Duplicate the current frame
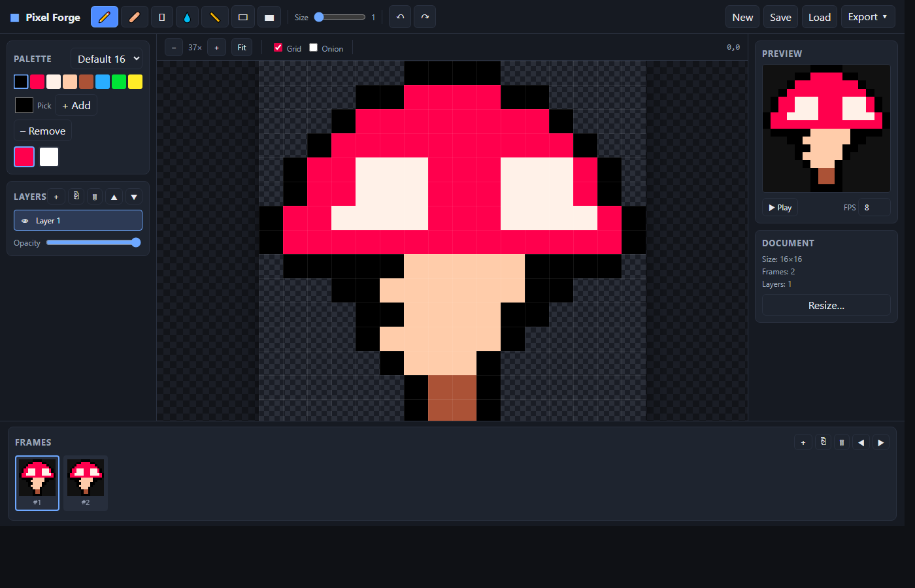Image resolution: width=915 pixels, height=588 pixels. click(823, 442)
